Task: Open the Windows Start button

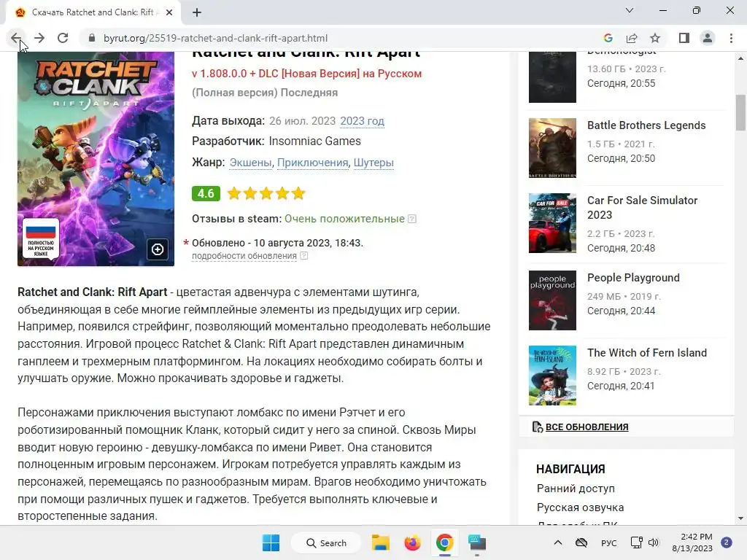Action: (x=271, y=542)
